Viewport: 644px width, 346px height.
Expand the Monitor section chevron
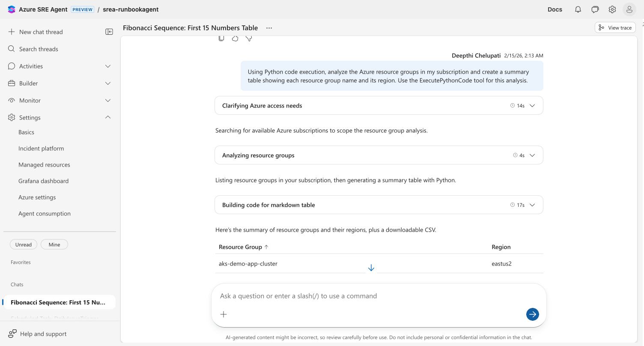click(108, 100)
